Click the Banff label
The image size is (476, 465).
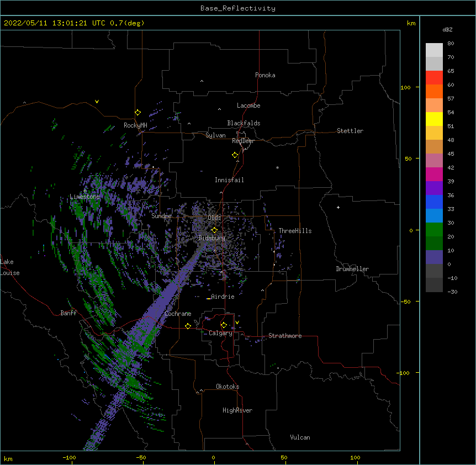pyautogui.click(x=68, y=313)
